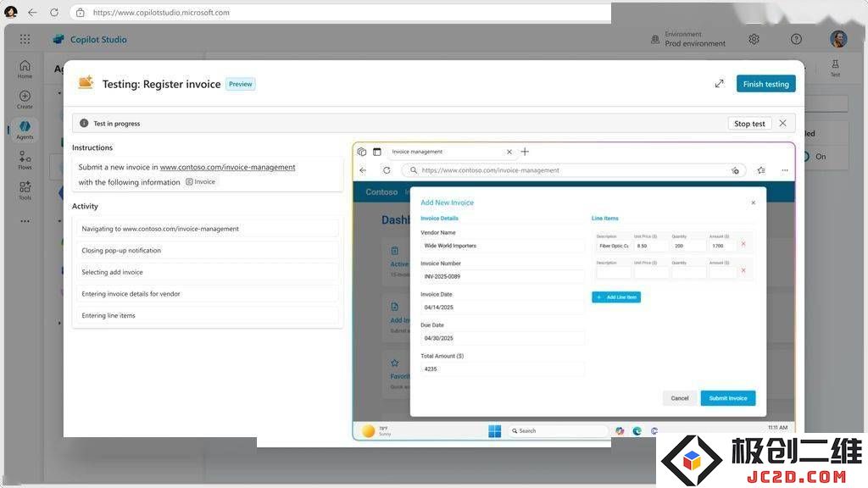Click the embedded browser address bar
868x488 pixels.
click(574, 170)
